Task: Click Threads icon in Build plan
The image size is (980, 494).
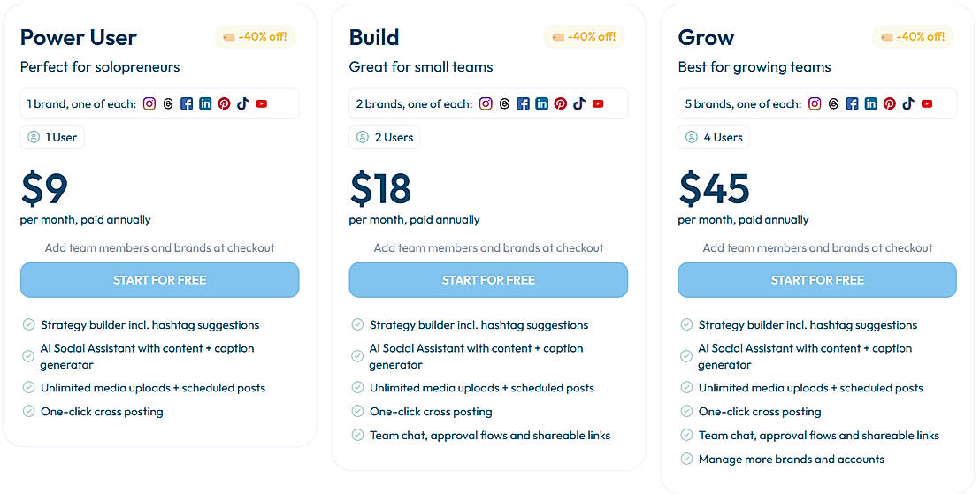Action: click(504, 103)
